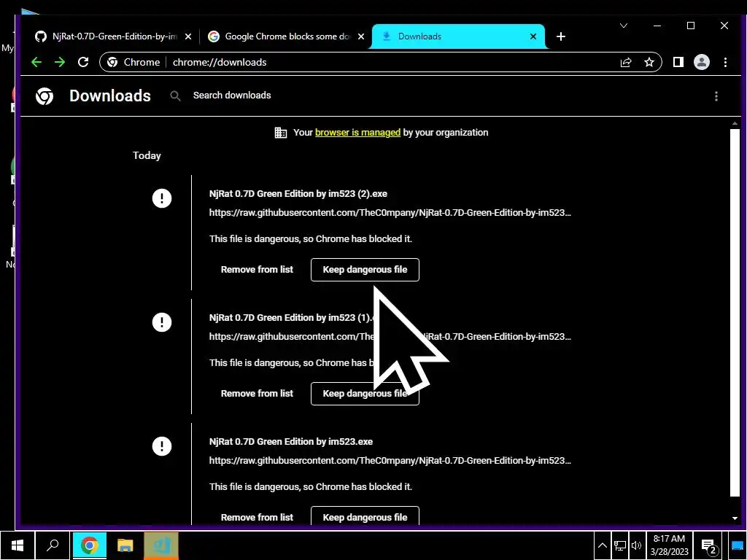Open a new tab with plus button
Viewport: 747px width, 560px height.
click(x=561, y=36)
